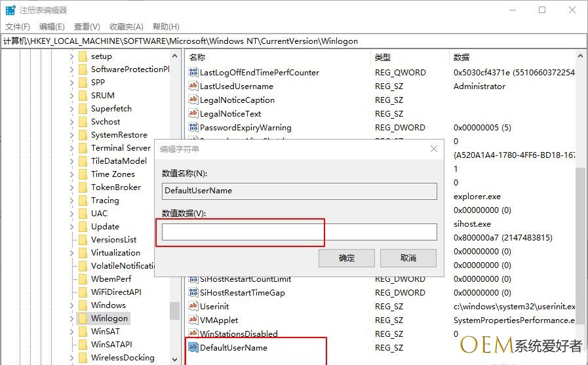This screenshot has height=365, width=588.
Task: Expand the SystemRestore registry key
Action: click(x=71, y=135)
